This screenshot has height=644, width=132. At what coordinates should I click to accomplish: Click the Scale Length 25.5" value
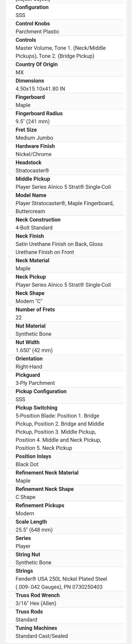(x=34, y=530)
